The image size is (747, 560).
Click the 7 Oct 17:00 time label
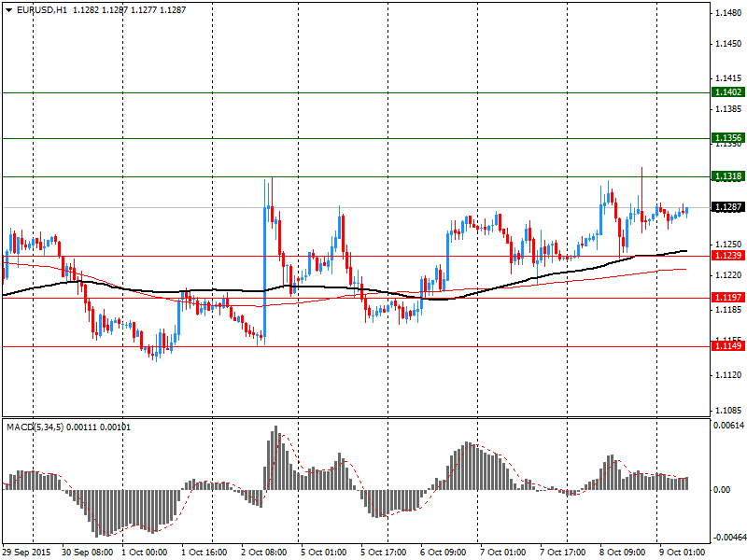click(563, 553)
